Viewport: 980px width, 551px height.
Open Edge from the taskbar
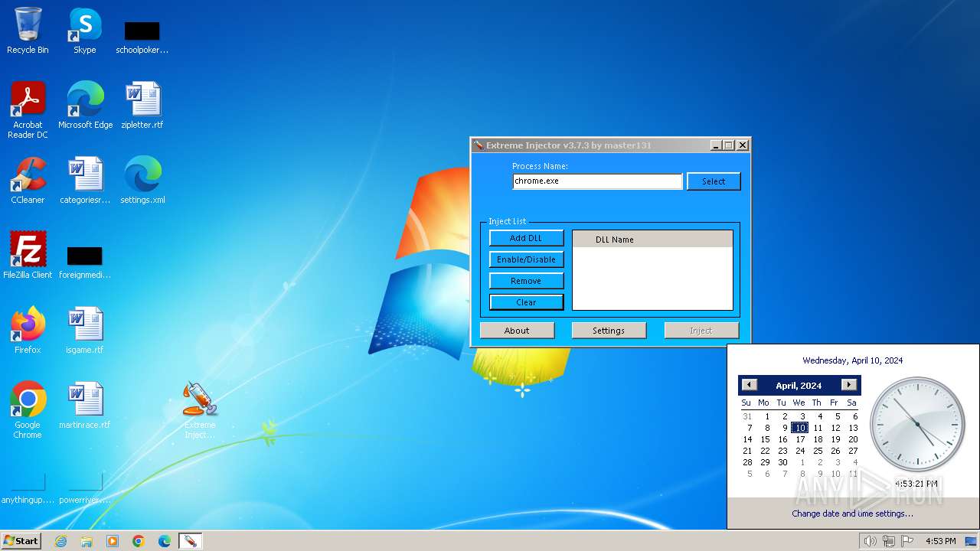click(165, 541)
